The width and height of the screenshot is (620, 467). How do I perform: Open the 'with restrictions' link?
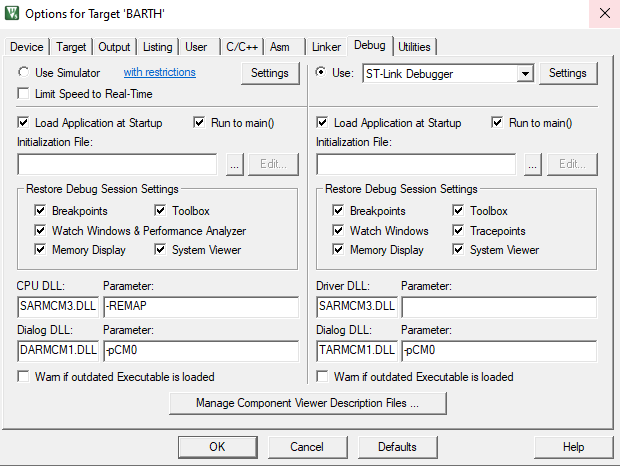pos(159,72)
